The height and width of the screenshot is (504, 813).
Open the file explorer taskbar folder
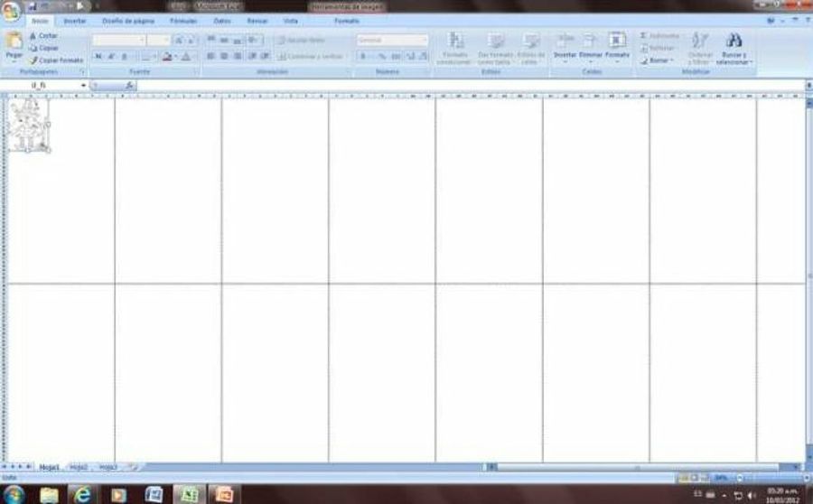[49, 495]
